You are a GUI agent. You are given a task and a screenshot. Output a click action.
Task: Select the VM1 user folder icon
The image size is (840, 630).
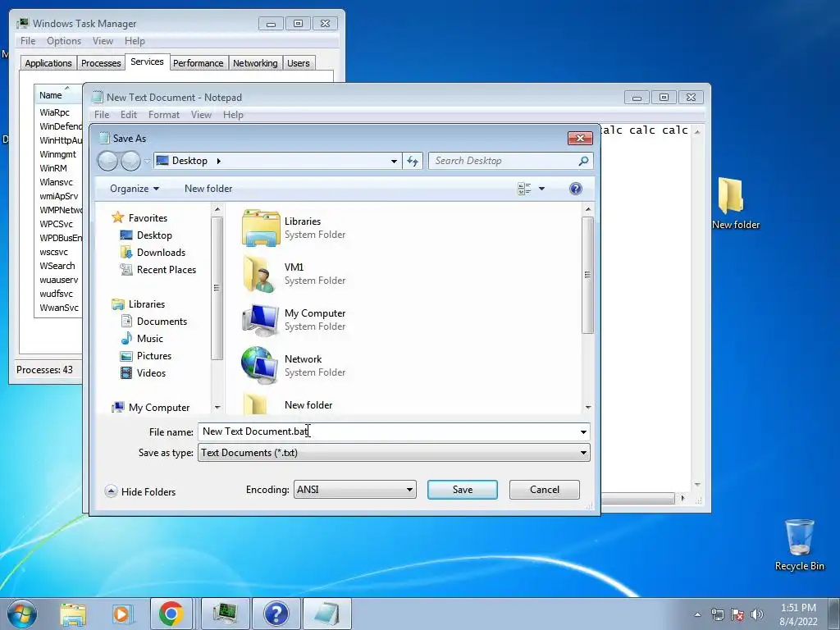click(261, 274)
